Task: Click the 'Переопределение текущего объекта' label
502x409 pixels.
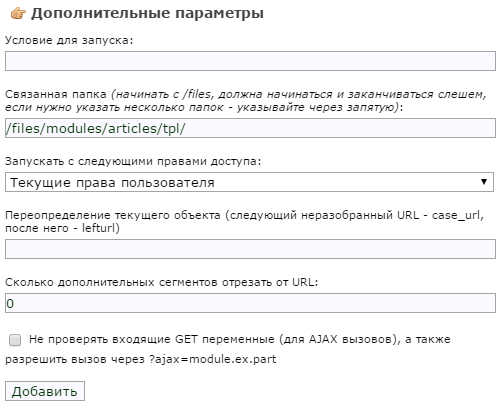Action: pyautogui.click(x=113, y=215)
